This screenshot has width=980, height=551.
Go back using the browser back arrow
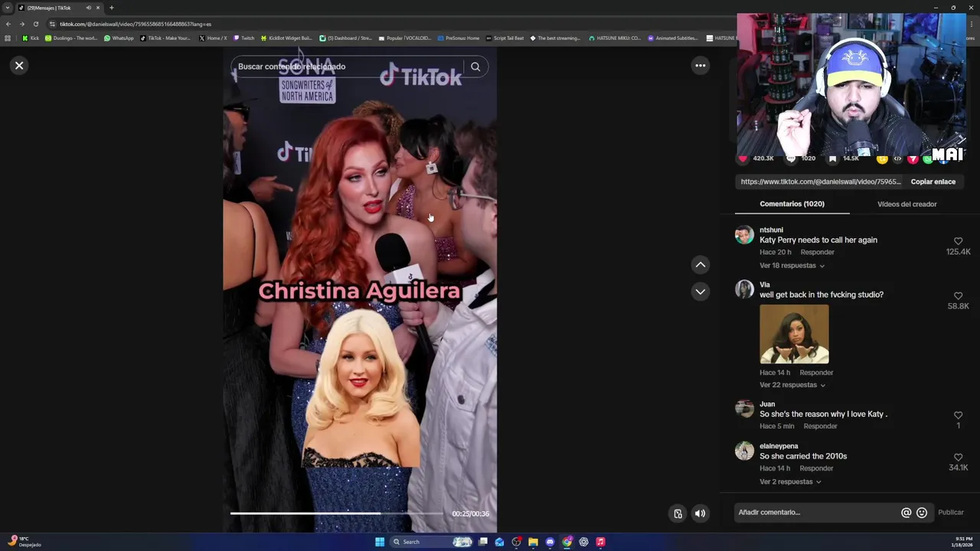(x=8, y=24)
